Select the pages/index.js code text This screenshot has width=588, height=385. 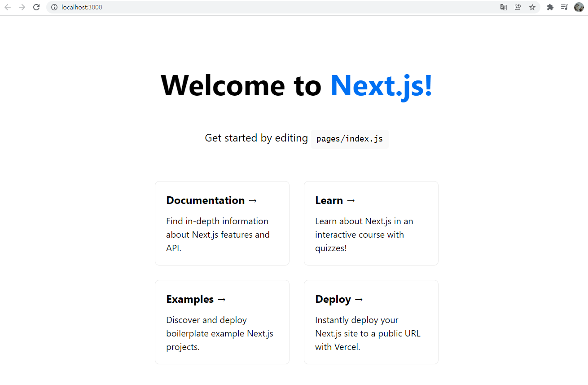pyautogui.click(x=350, y=139)
